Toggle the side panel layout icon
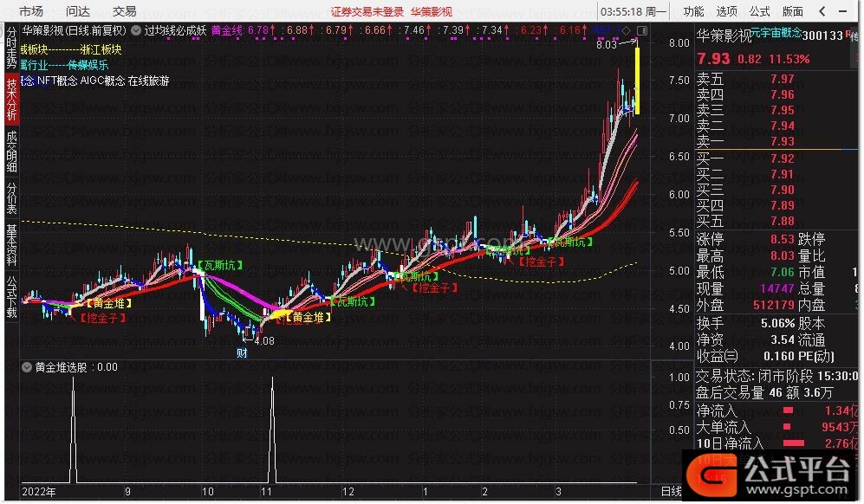This screenshot has width=864, height=504. point(642,30)
